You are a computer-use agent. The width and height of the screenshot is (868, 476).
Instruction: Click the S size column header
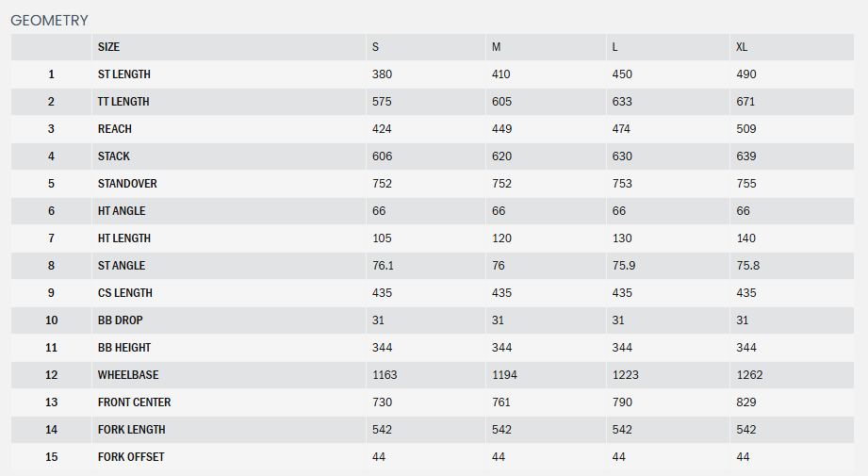coord(376,47)
